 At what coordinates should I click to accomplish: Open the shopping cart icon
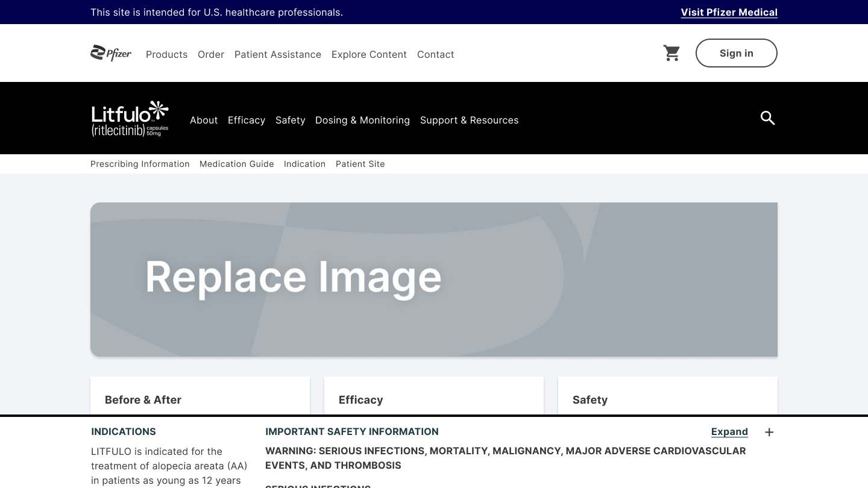coord(671,53)
